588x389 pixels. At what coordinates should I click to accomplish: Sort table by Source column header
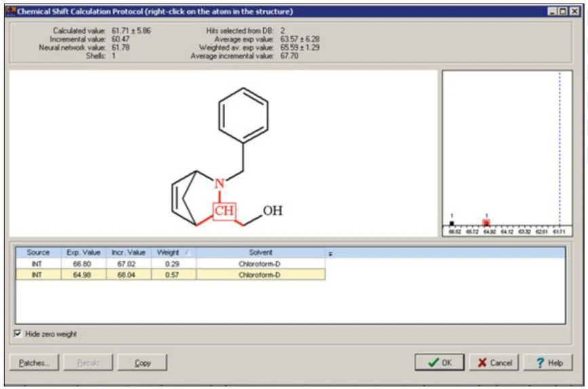pyautogui.click(x=38, y=252)
